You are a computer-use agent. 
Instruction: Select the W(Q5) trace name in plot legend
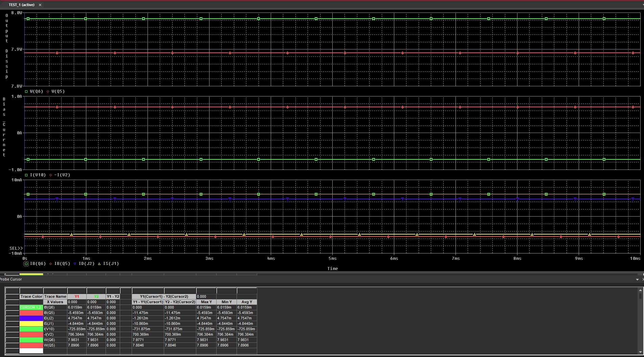pos(58,91)
